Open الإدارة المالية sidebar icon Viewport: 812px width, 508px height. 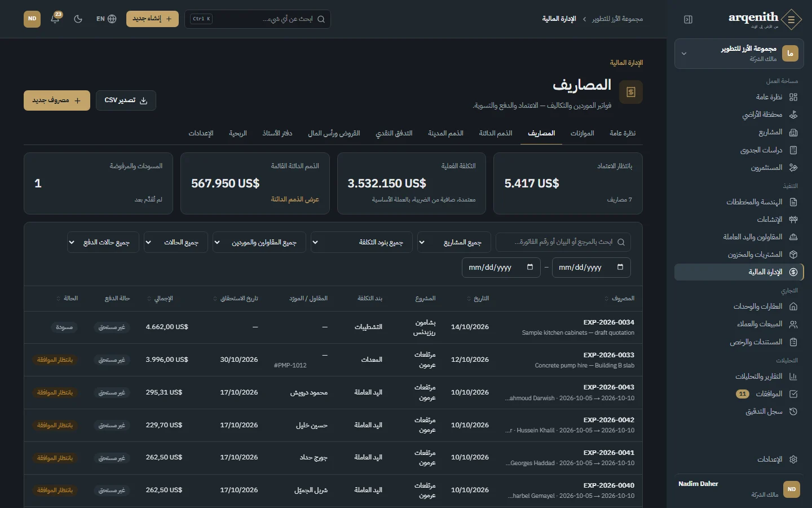pos(793,272)
